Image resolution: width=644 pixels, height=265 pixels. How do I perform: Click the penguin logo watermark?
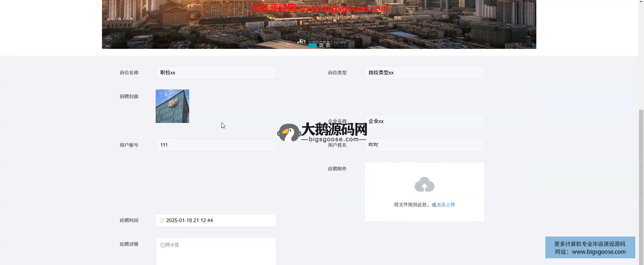(x=288, y=133)
